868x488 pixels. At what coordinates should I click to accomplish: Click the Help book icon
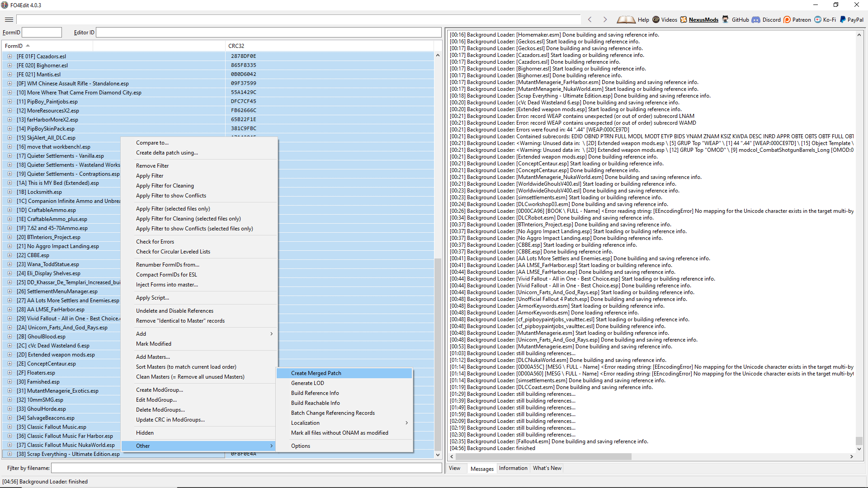coord(626,19)
